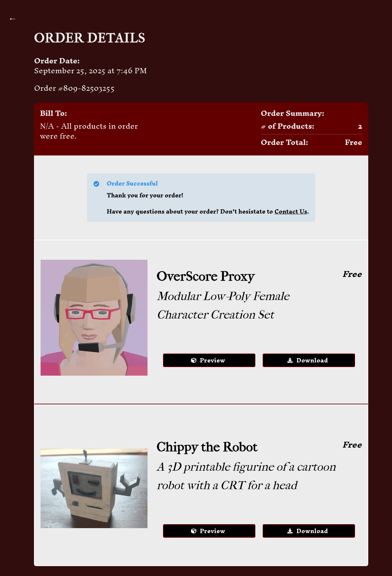Preview Chippy the Robot
The width and height of the screenshot is (392, 576).
pos(209,531)
